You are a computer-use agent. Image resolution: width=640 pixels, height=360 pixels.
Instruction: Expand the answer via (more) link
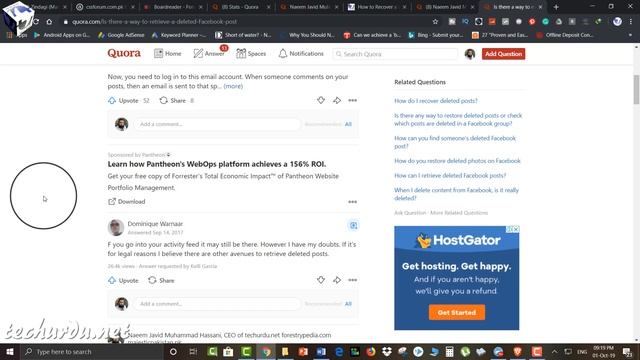tap(233, 86)
